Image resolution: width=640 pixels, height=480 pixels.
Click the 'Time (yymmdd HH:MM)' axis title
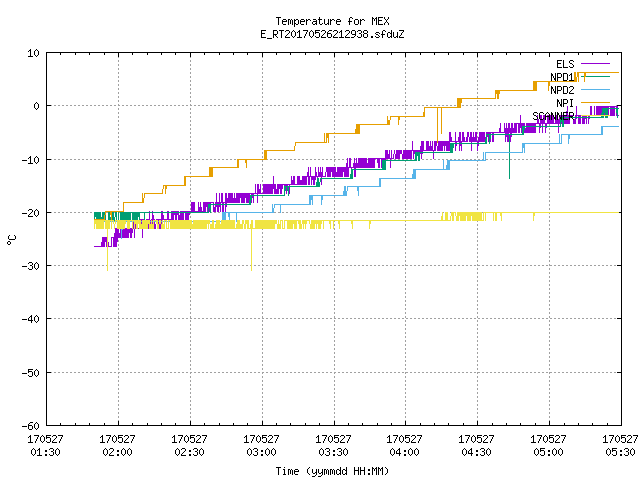pos(332,471)
